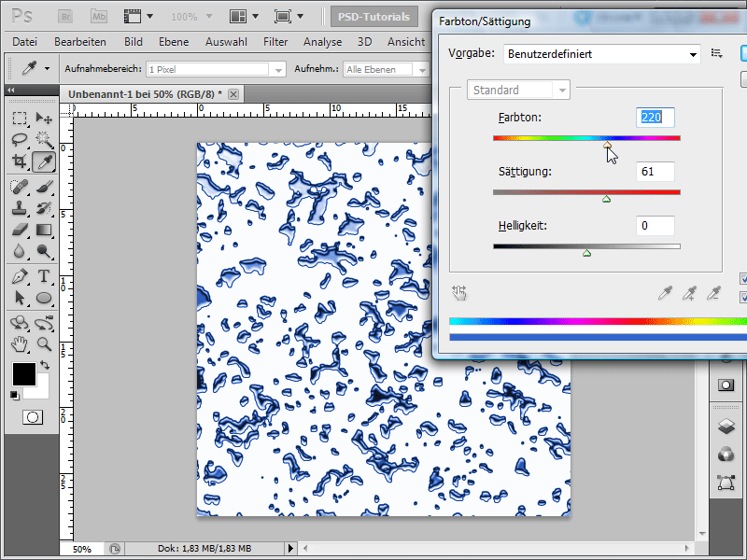This screenshot has width=747, height=560.
Task: Open the Filter menu
Action: point(275,42)
